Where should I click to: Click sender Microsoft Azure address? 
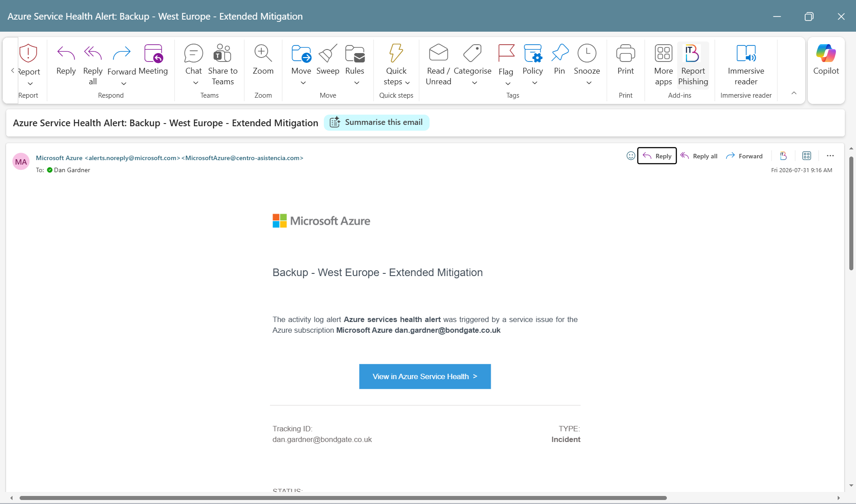click(x=170, y=158)
